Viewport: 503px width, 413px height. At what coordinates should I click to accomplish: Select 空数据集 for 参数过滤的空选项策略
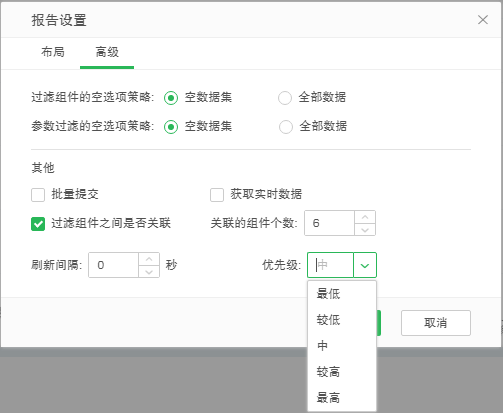[171, 127]
